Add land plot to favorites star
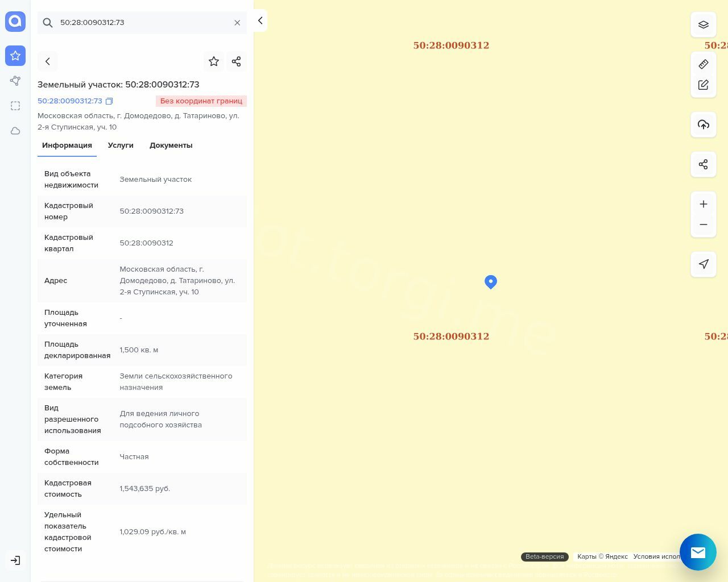The width and height of the screenshot is (728, 582). point(214,61)
